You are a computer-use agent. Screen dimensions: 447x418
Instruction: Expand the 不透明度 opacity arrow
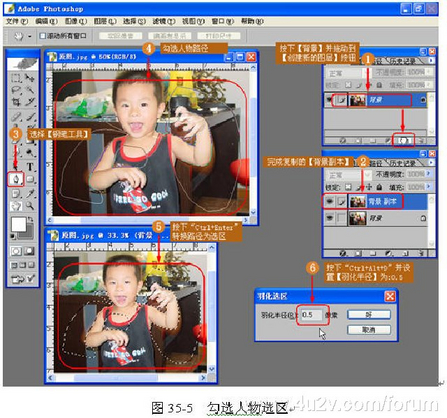click(429, 174)
